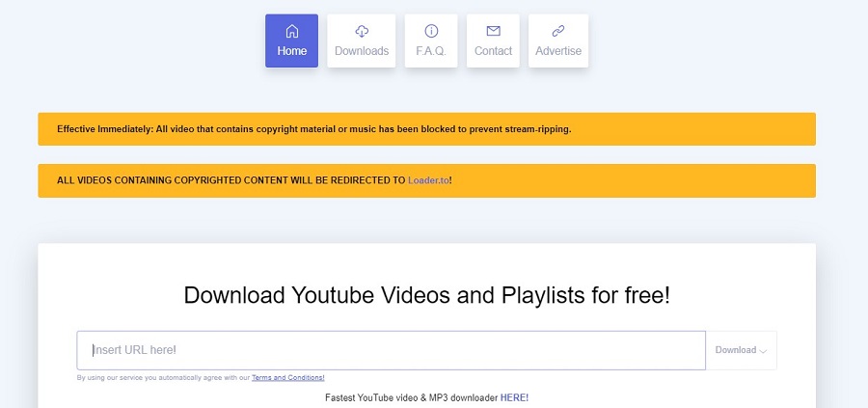Follow the Loader.to link
Screen dimensions: 868x408
428,180
